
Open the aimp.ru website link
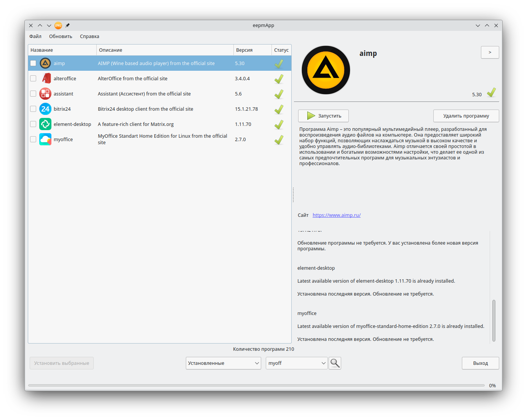click(337, 215)
